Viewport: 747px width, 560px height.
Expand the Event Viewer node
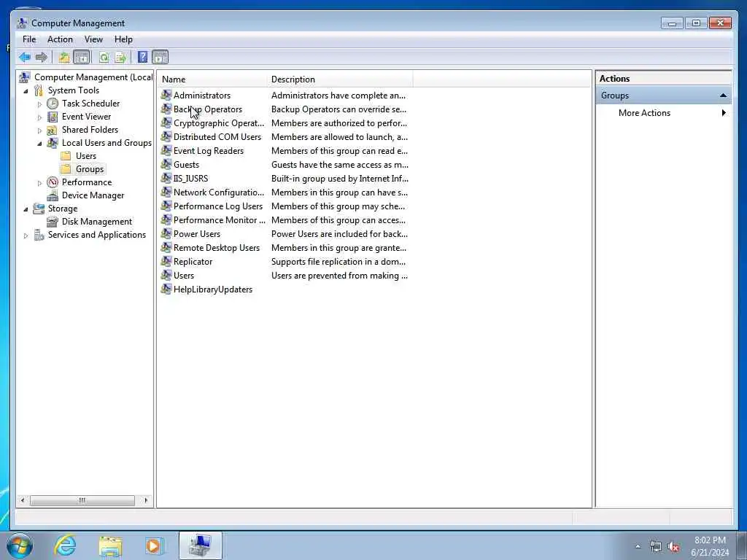coord(39,117)
